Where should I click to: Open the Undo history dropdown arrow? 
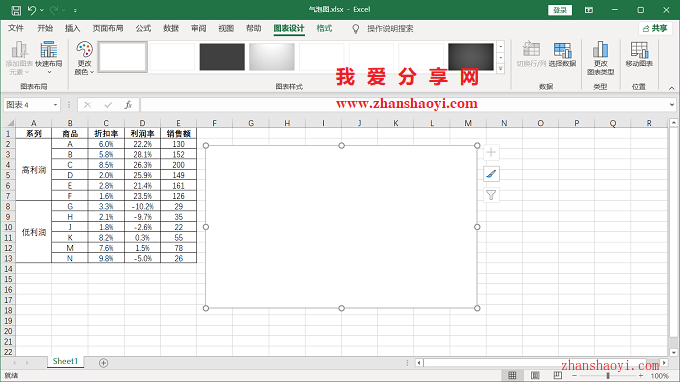[x=42, y=10]
